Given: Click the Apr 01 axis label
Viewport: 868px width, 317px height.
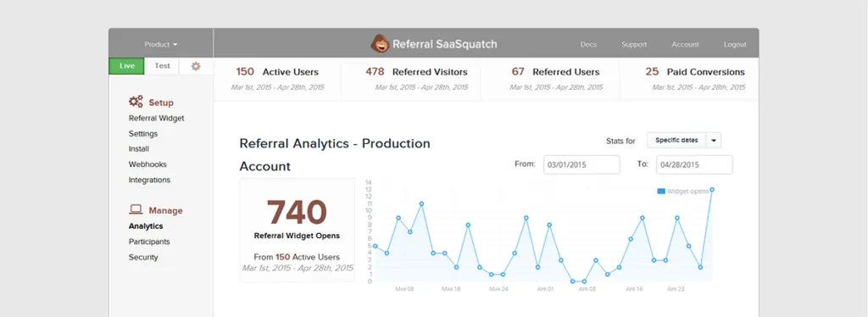Looking at the screenshot, I should [545, 289].
